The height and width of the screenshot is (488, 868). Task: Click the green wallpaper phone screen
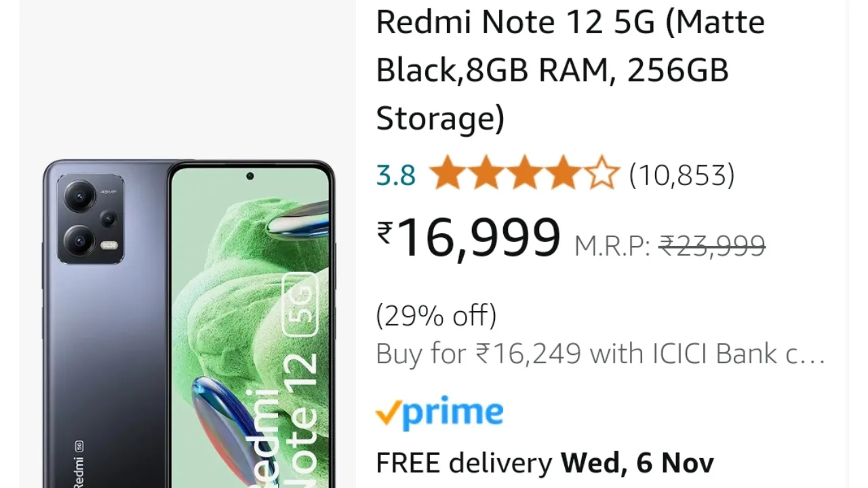click(x=250, y=325)
